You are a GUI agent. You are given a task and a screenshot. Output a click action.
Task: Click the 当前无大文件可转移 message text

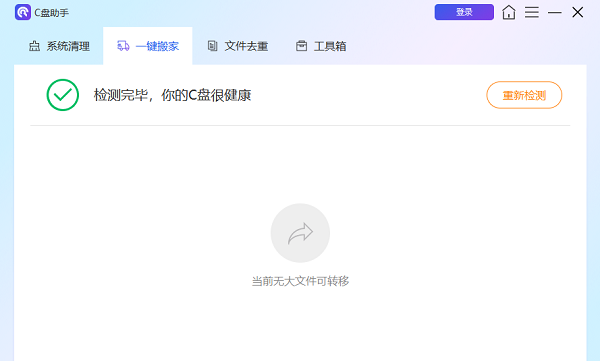300,281
